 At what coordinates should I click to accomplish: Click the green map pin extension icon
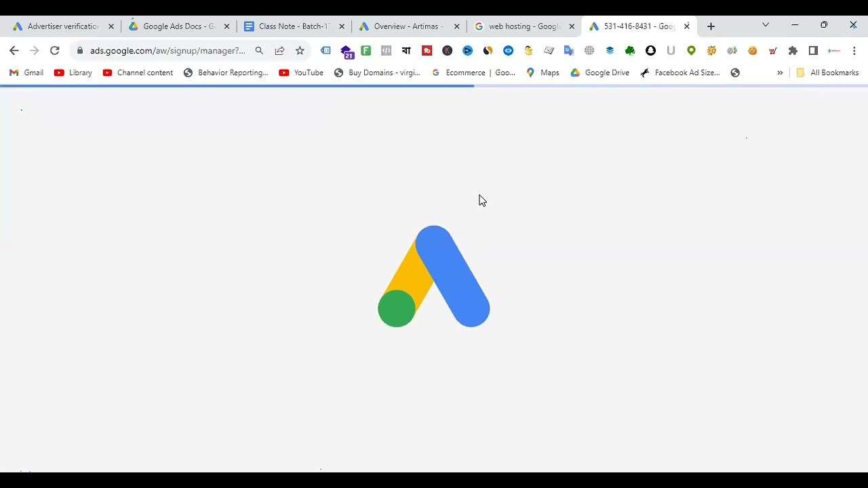[x=691, y=51]
